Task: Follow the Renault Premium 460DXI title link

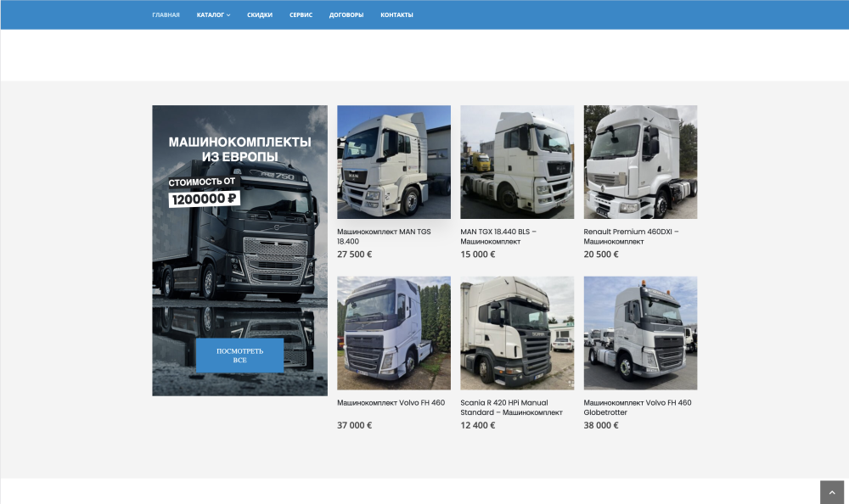Action: point(631,236)
